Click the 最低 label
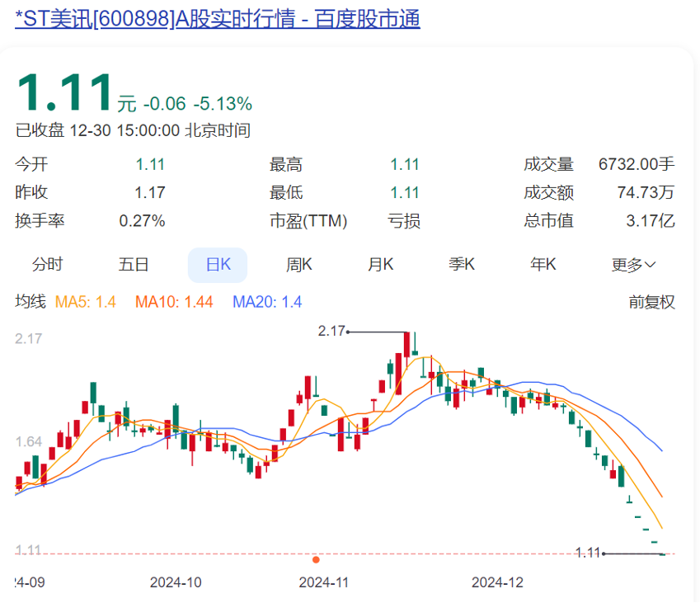Image resolution: width=700 pixels, height=603 pixels. [286, 192]
